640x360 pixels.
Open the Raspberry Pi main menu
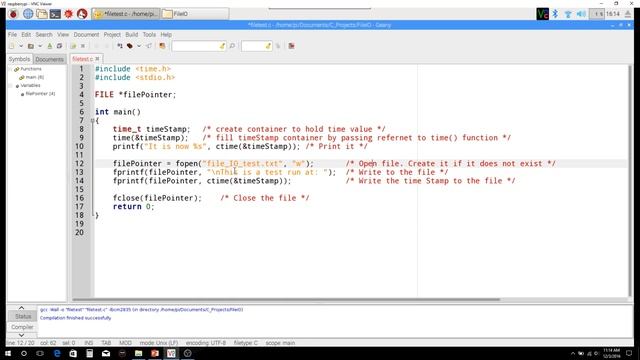coord(13,14)
